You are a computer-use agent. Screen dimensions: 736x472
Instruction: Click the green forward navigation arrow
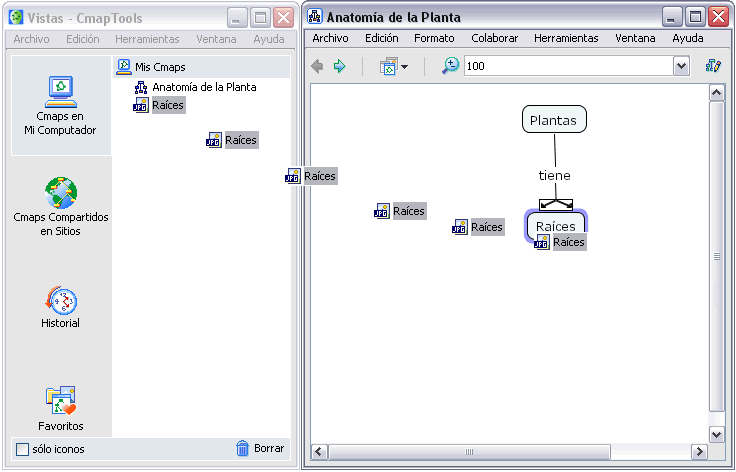tap(339, 66)
